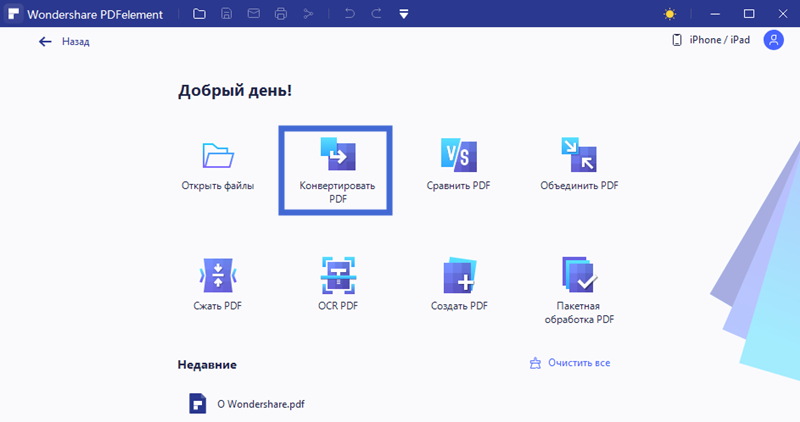
Task: Click the print icon in title toolbar
Action: pyautogui.click(x=281, y=14)
